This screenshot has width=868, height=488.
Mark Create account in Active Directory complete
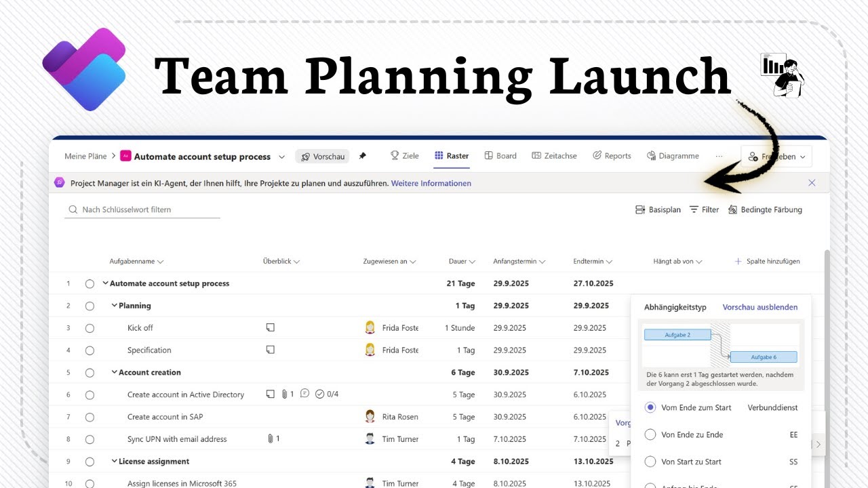point(90,394)
